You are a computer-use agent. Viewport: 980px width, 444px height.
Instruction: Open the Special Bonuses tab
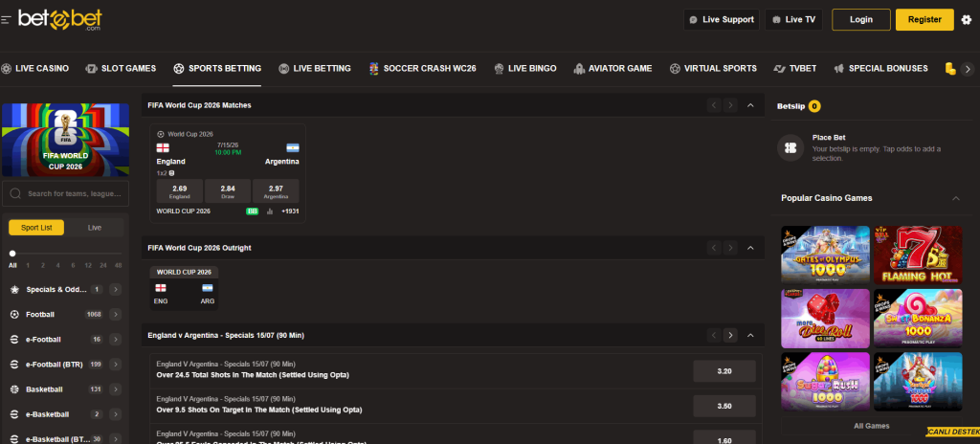(x=880, y=69)
